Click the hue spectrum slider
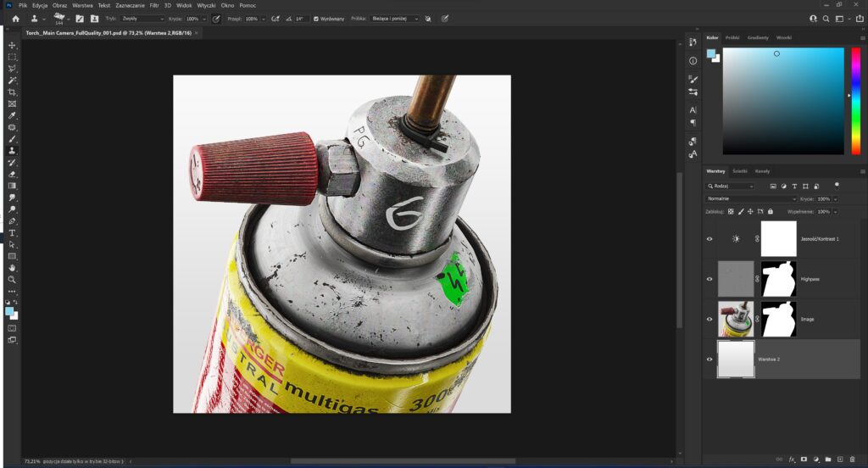This screenshot has width=868, height=468. coord(856,101)
